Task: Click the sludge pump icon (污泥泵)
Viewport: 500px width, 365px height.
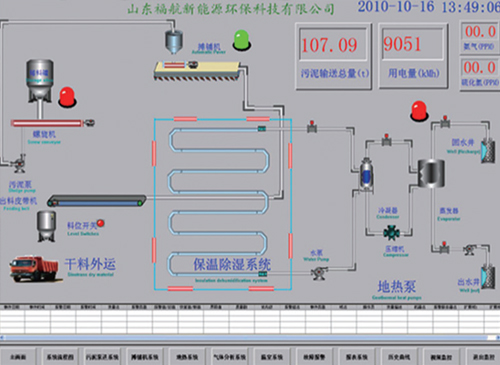Action: tap(18, 164)
